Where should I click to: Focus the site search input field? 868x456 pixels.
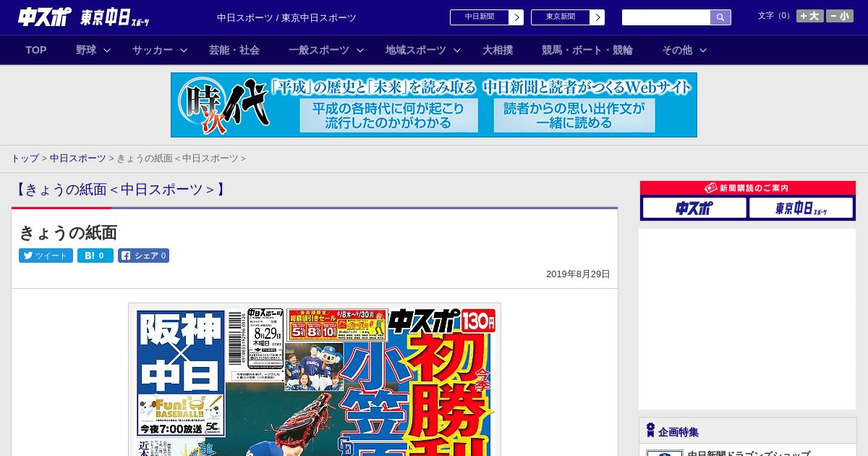coord(666,17)
